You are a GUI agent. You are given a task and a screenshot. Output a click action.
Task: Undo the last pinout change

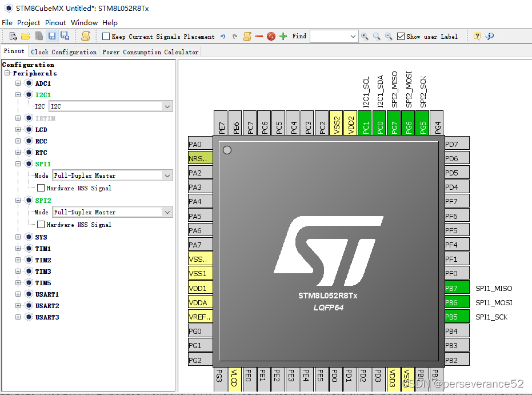point(223,36)
